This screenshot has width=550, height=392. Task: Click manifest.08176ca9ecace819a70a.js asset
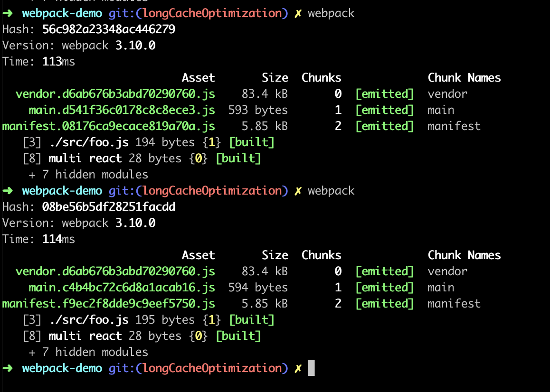click(x=109, y=126)
